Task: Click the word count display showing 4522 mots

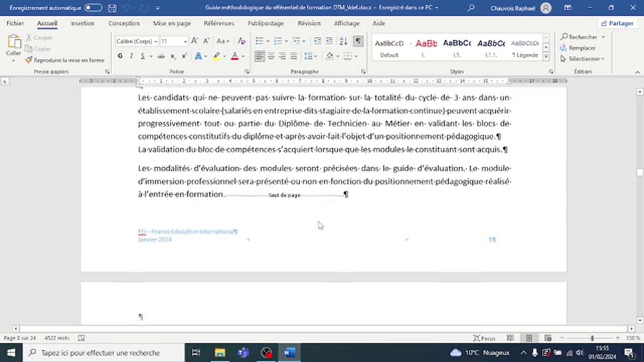Action: tap(56, 338)
